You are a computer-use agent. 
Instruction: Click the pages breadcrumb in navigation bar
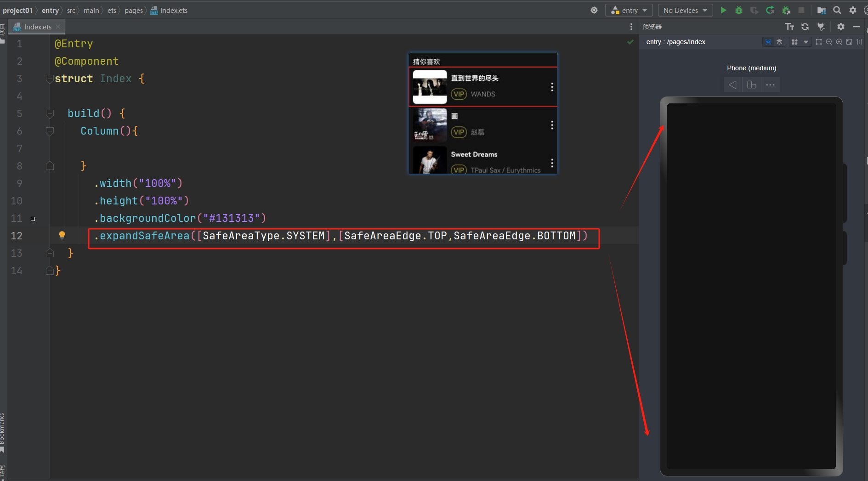(x=133, y=10)
